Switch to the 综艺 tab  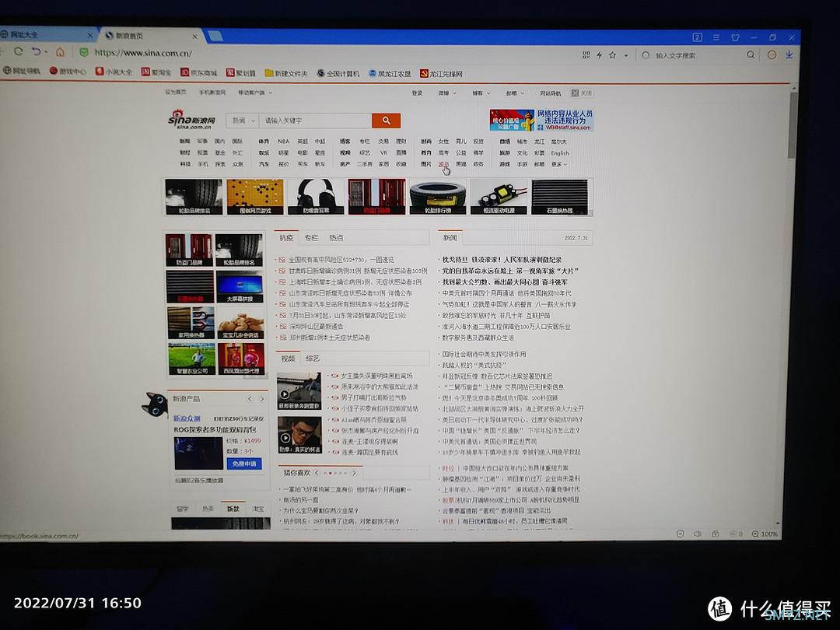(313, 359)
